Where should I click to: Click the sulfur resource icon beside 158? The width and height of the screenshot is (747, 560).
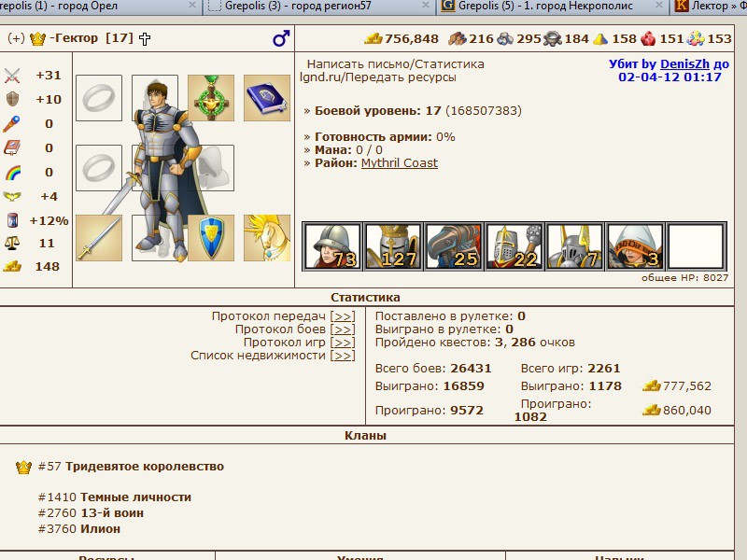[600, 39]
